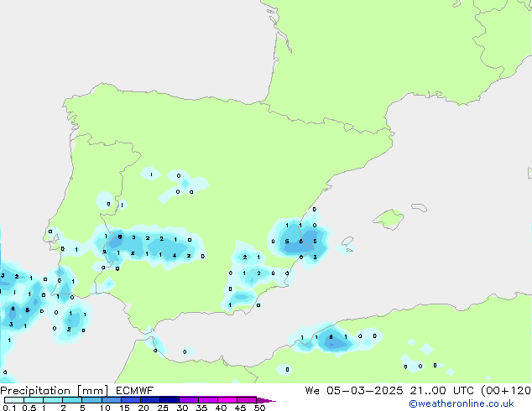This screenshot has width=532, height=411.
Task: Click the 35–40 mm violet legend swatch
Action: point(207,400)
